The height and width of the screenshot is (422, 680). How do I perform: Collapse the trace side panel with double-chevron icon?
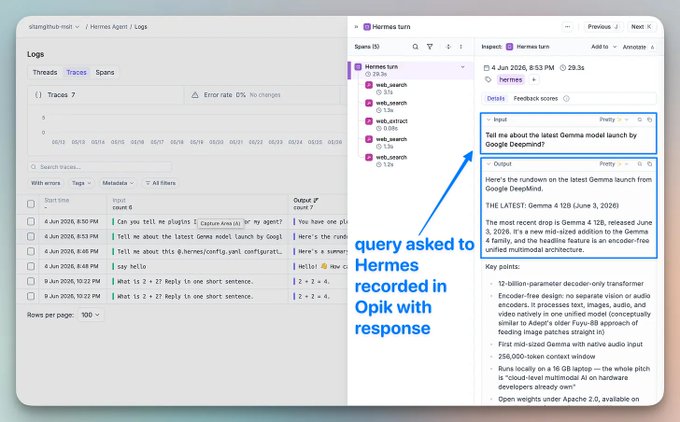[356, 27]
